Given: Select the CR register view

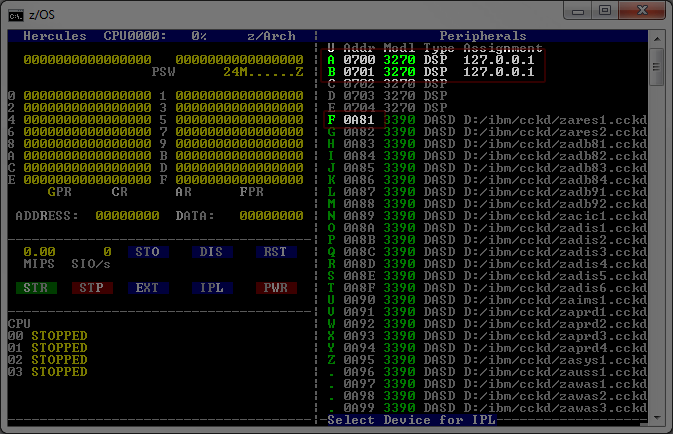Looking at the screenshot, I should pyautogui.click(x=120, y=192).
